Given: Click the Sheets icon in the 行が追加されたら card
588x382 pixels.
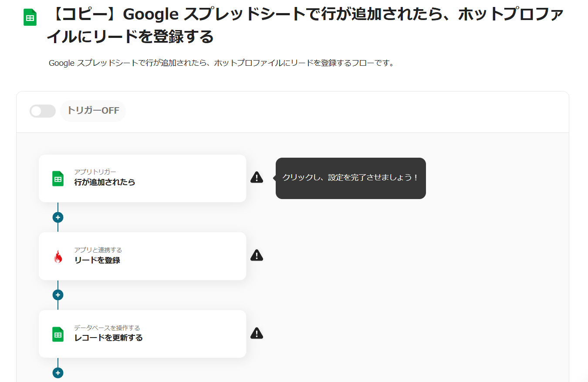Looking at the screenshot, I should (x=58, y=179).
